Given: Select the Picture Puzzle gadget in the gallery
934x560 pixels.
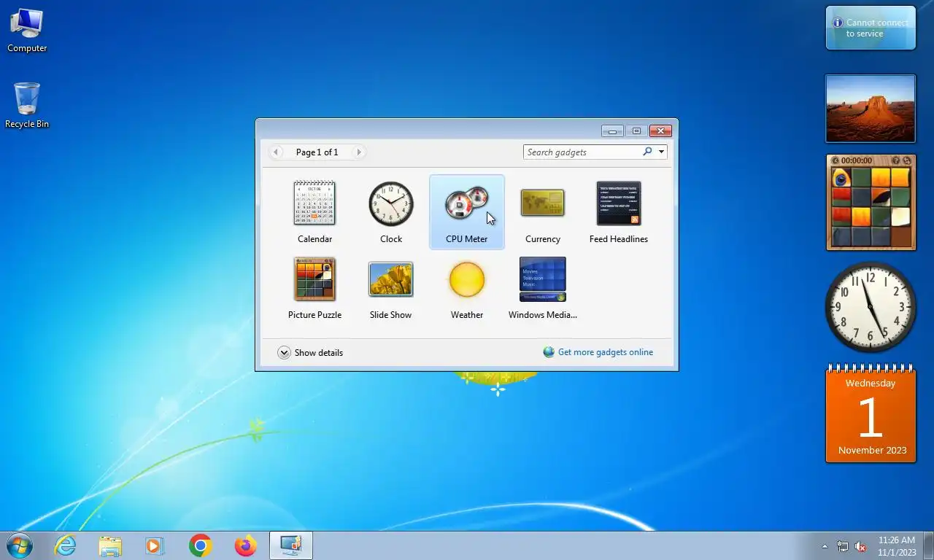Looking at the screenshot, I should (314, 288).
